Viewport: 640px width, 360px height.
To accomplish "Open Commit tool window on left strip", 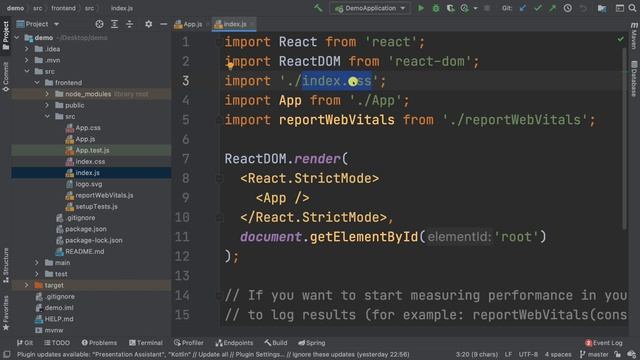I will (x=6, y=77).
